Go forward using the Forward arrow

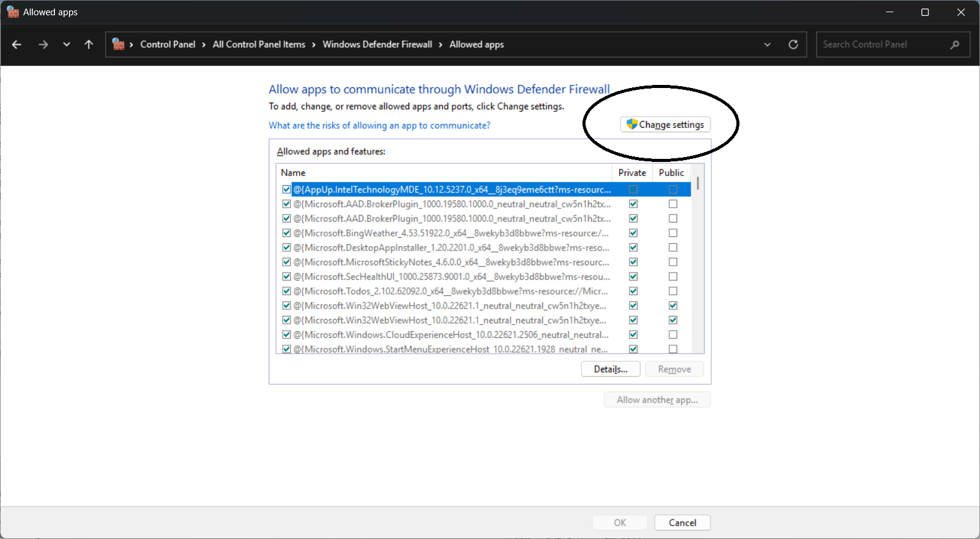43,45
